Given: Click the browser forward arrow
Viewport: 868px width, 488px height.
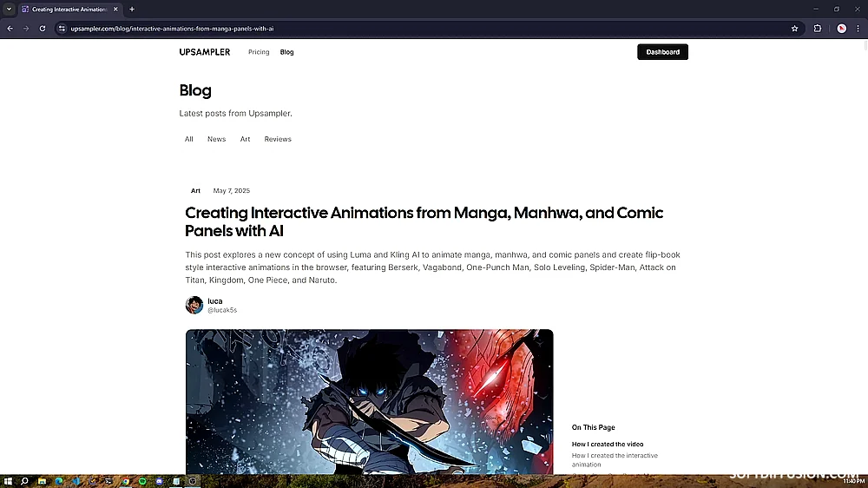Looking at the screenshot, I should pos(26,29).
